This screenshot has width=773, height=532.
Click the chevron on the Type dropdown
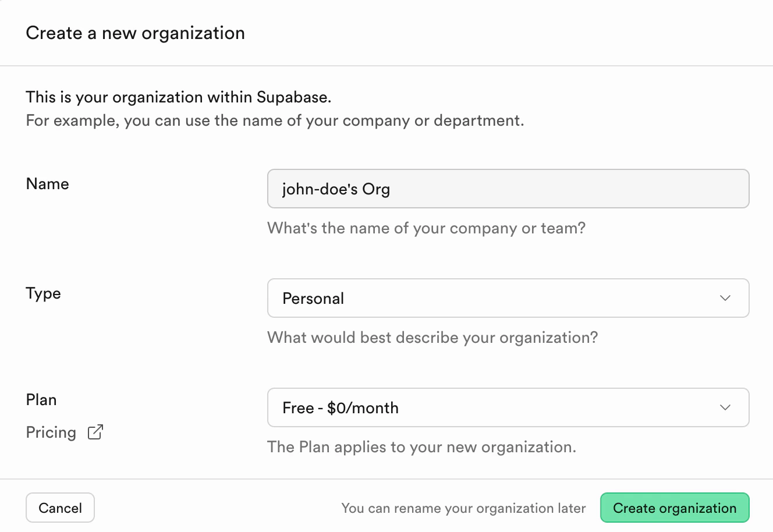[725, 298]
